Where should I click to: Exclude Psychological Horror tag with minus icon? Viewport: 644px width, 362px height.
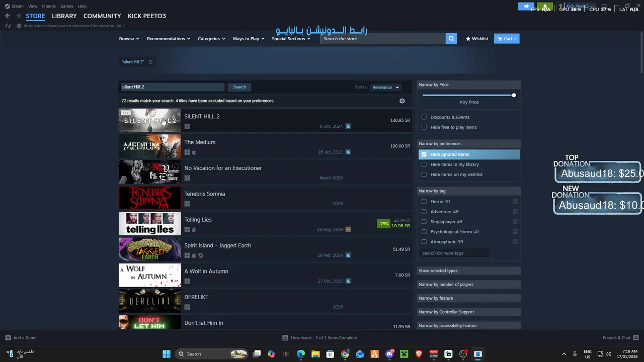(x=515, y=232)
